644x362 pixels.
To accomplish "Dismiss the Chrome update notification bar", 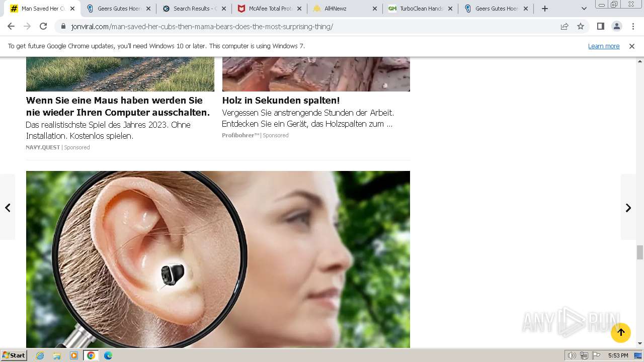I will click(632, 46).
